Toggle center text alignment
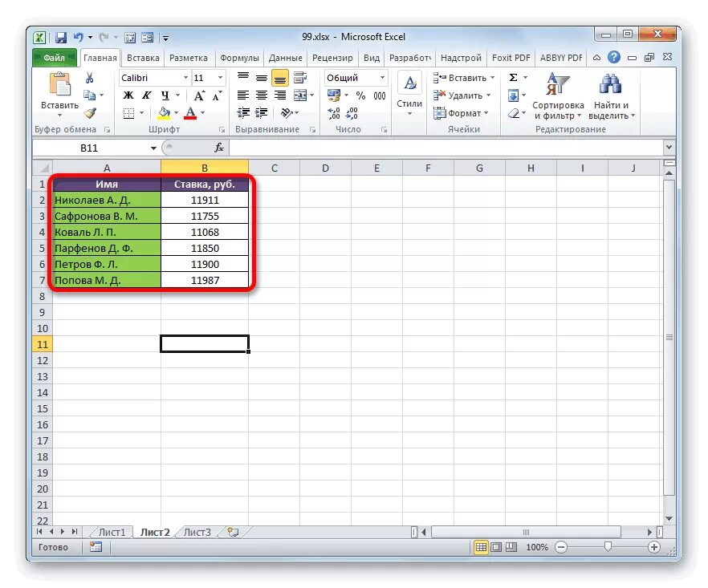 click(262, 95)
